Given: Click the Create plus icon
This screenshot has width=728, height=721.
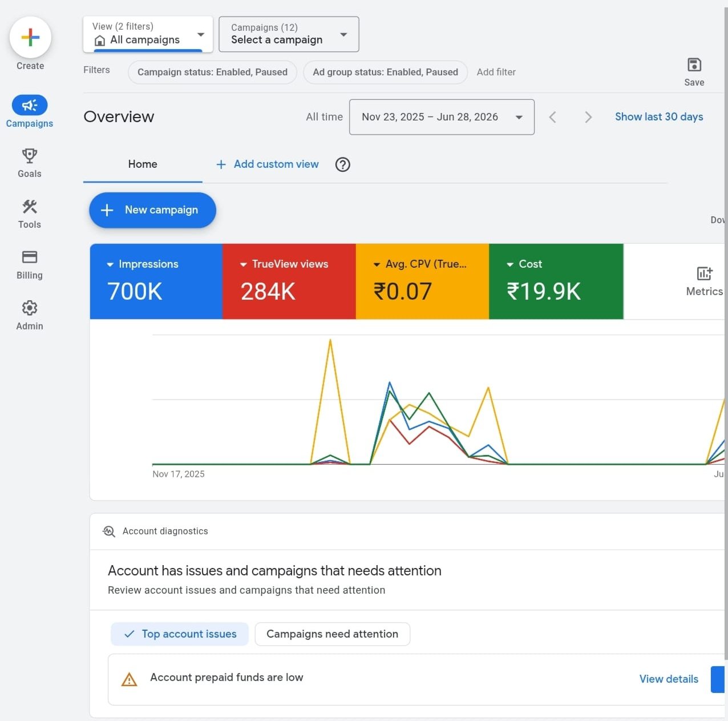Looking at the screenshot, I should 30,38.
